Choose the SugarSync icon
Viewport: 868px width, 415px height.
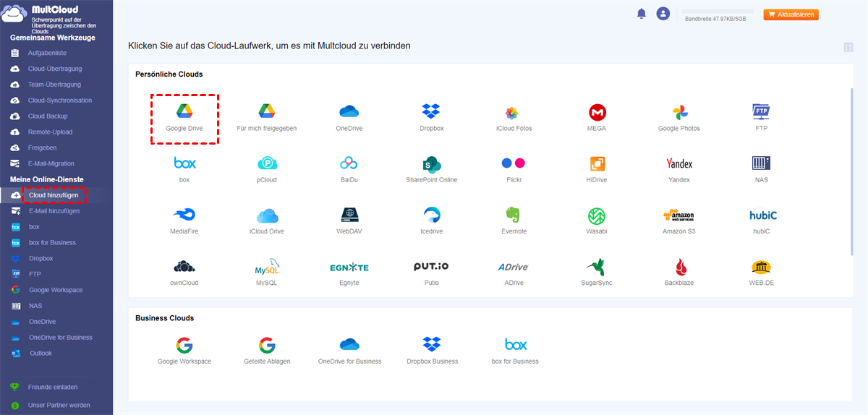(x=597, y=266)
